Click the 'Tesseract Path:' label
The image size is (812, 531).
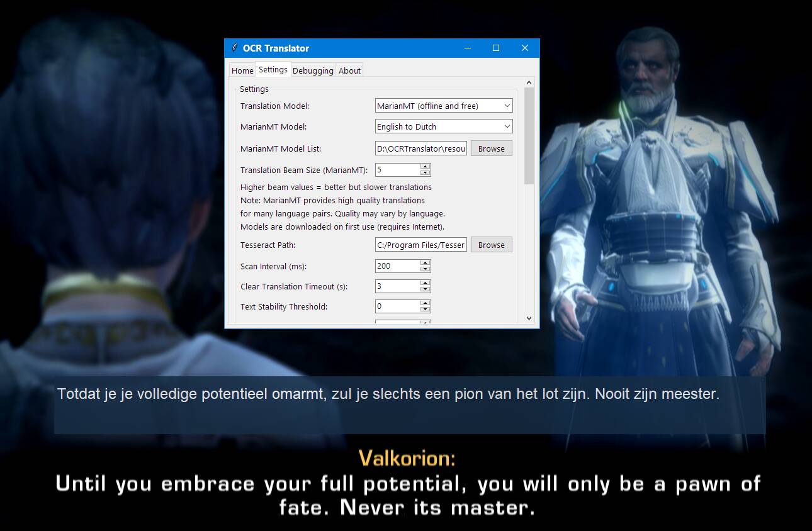click(x=268, y=245)
